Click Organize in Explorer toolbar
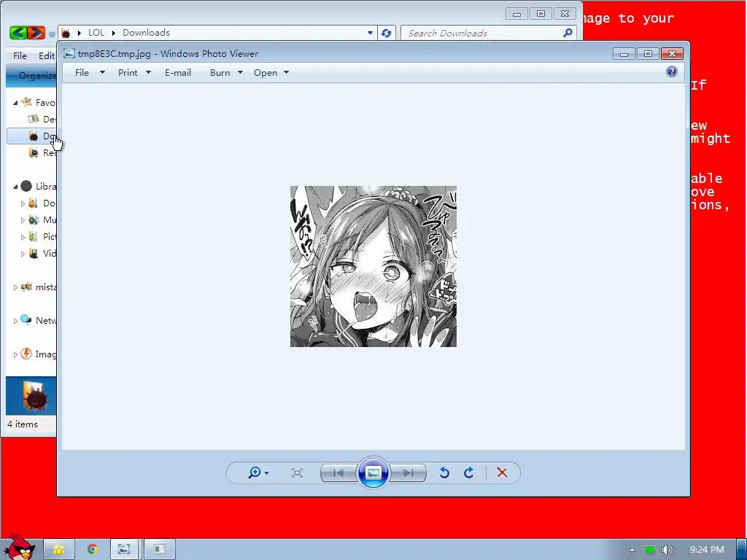Viewport: 747px width, 560px height. [x=36, y=75]
